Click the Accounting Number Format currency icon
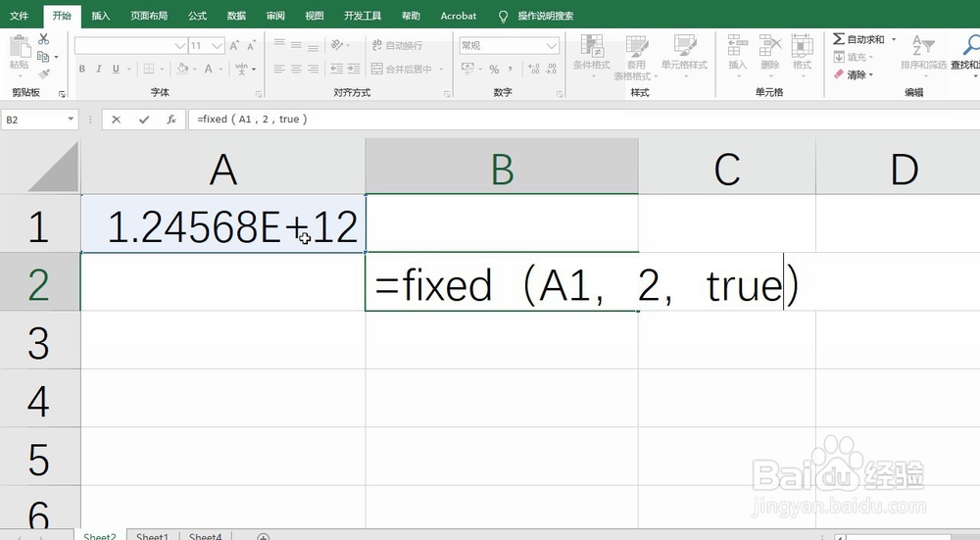 click(x=467, y=69)
